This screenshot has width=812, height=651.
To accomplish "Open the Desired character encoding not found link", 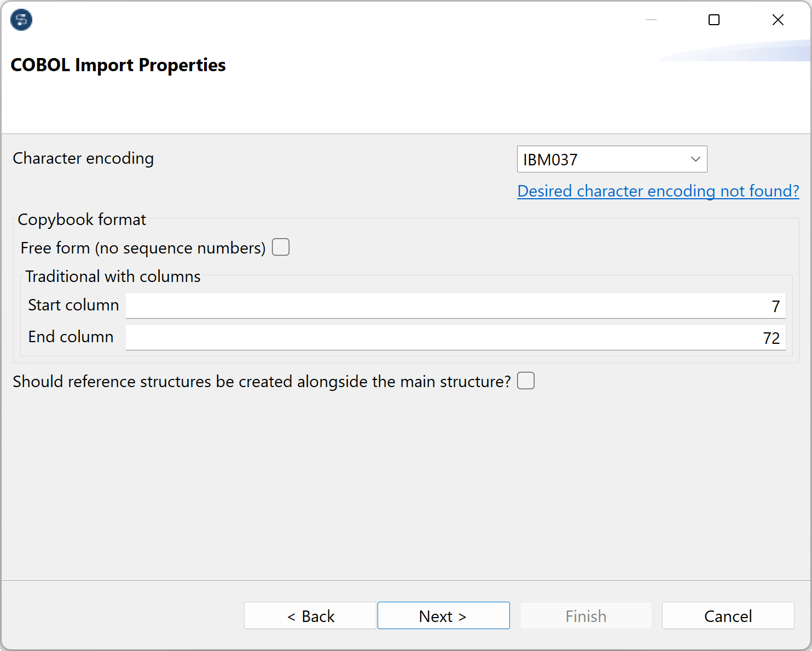I will 658,191.
